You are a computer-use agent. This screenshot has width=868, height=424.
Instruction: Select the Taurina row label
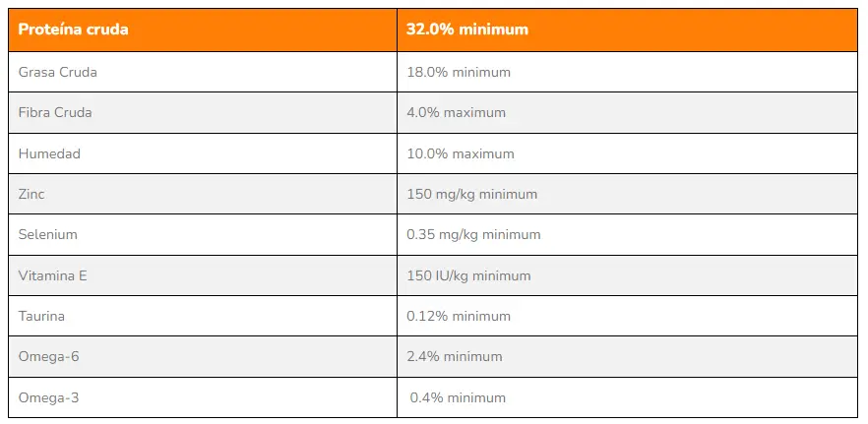(x=44, y=316)
